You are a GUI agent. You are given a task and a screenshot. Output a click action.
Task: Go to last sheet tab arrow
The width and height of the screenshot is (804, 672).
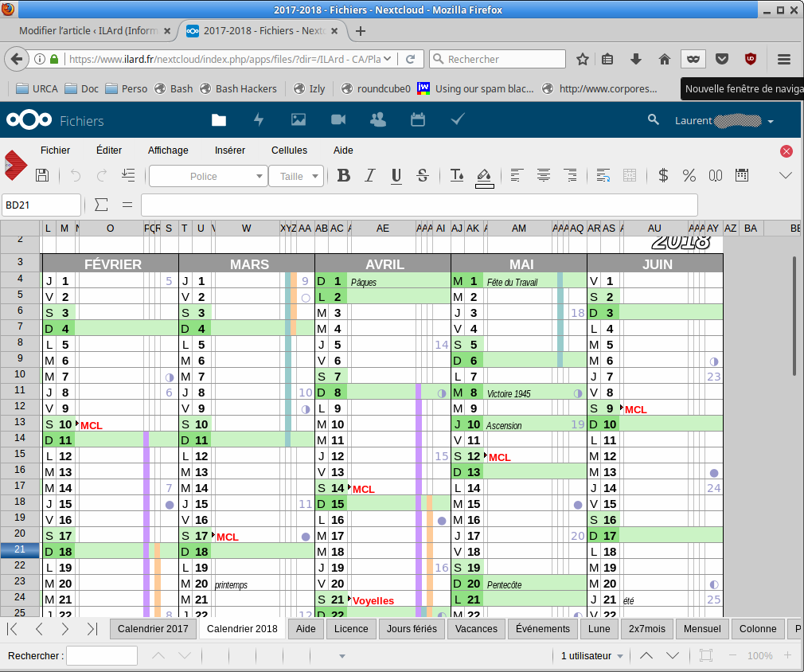(92, 629)
